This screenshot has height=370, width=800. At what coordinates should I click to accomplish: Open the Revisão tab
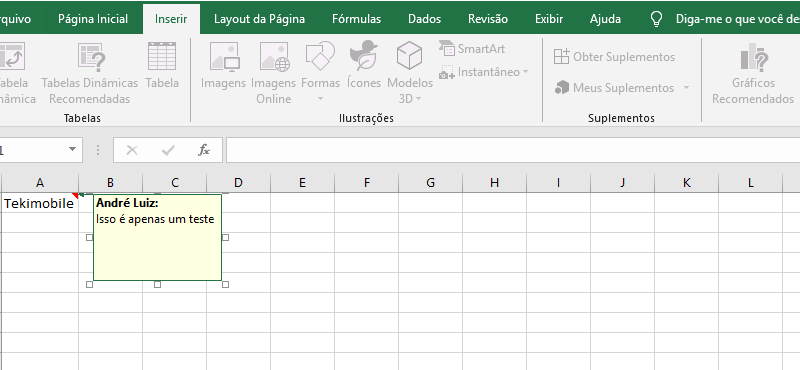point(488,19)
